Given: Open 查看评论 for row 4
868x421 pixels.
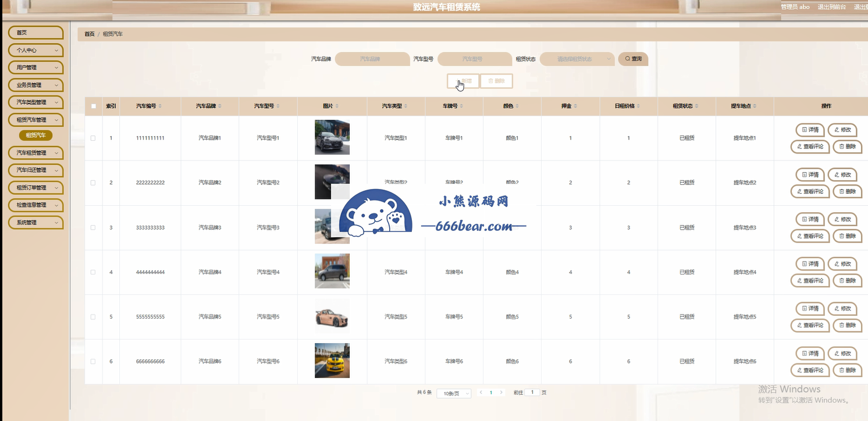Looking at the screenshot, I should [x=809, y=281].
